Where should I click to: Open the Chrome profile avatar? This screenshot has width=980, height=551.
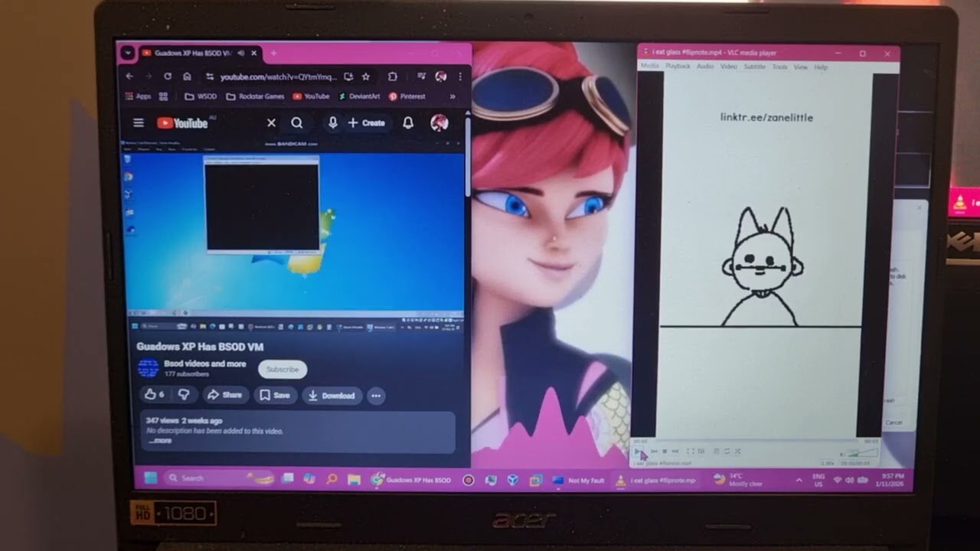pyautogui.click(x=440, y=77)
